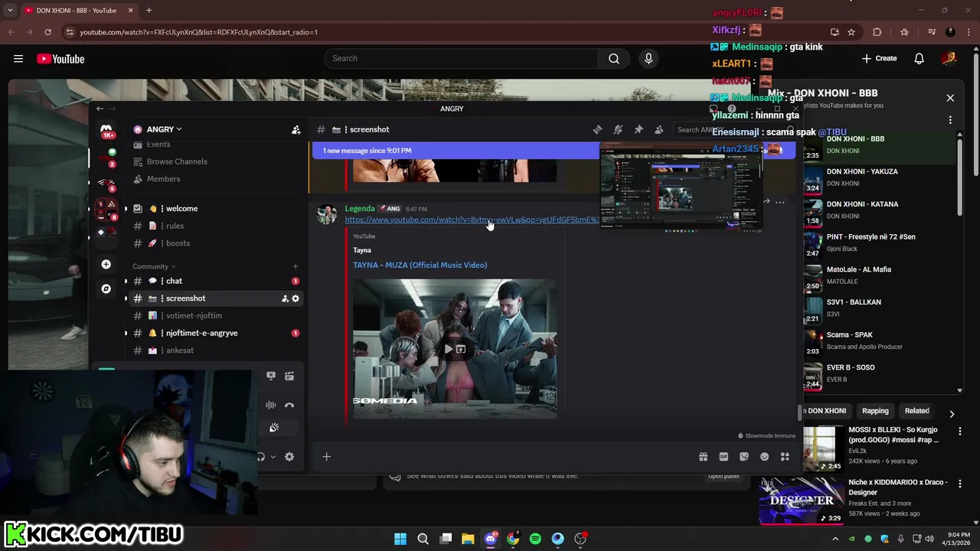Open Windows Start menu
This screenshot has width=980, height=551.
tap(400, 539)
